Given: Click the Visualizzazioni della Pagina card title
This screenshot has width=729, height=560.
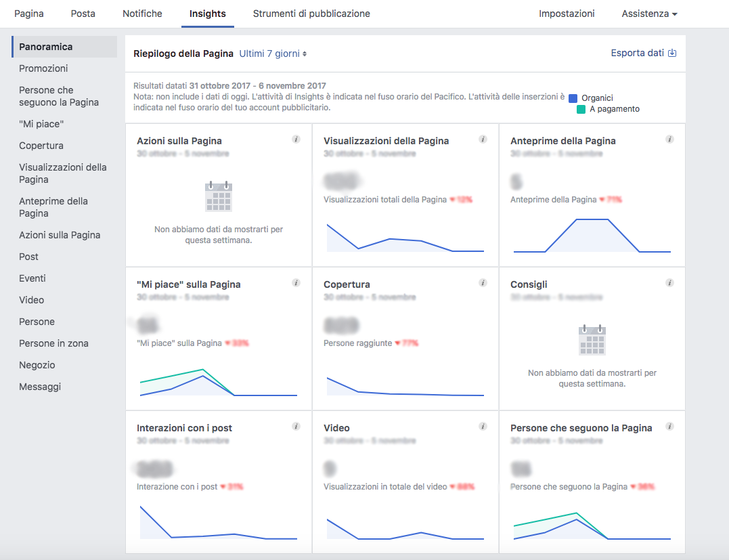Looking at the screenshot, I should click(386, 141).
